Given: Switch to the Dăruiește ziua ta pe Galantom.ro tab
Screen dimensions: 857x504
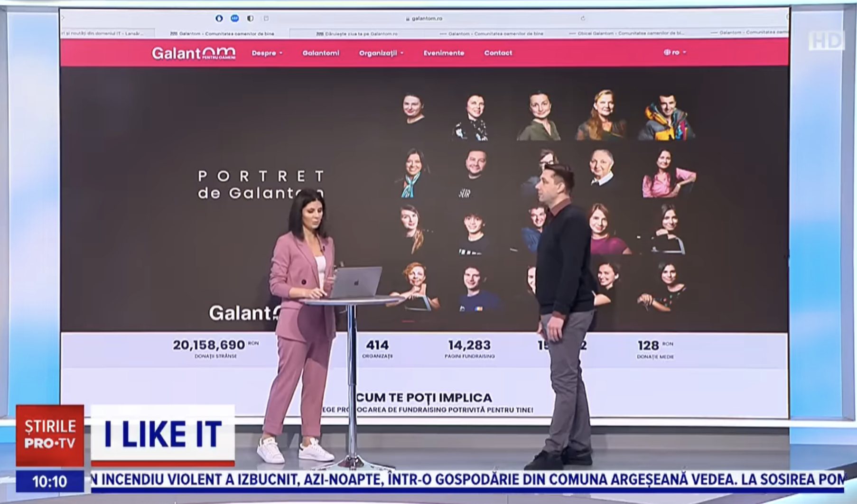Looking at the screenshot, I should [x=357, y=33].
